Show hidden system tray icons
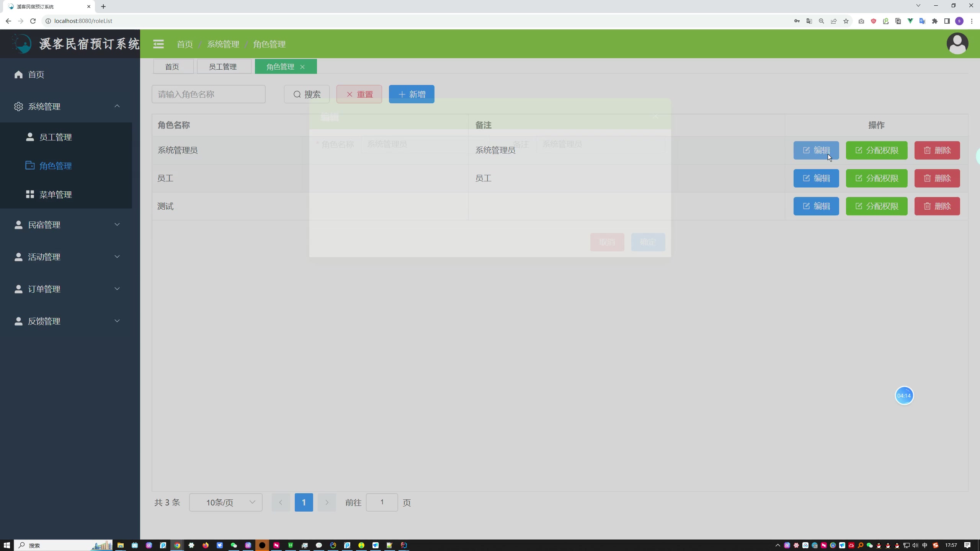The width and height of the screenshot is (980, 551). pos(777,545)
